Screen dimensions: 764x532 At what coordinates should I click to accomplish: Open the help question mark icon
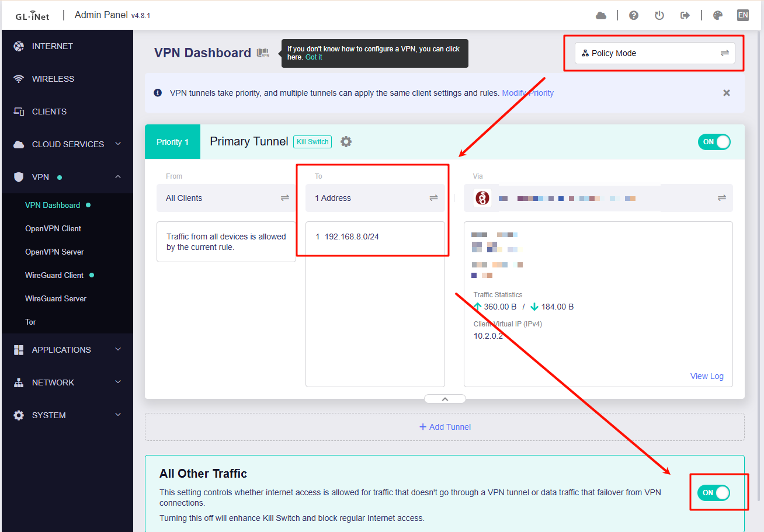pyautogui.click(x=634, y=16)
